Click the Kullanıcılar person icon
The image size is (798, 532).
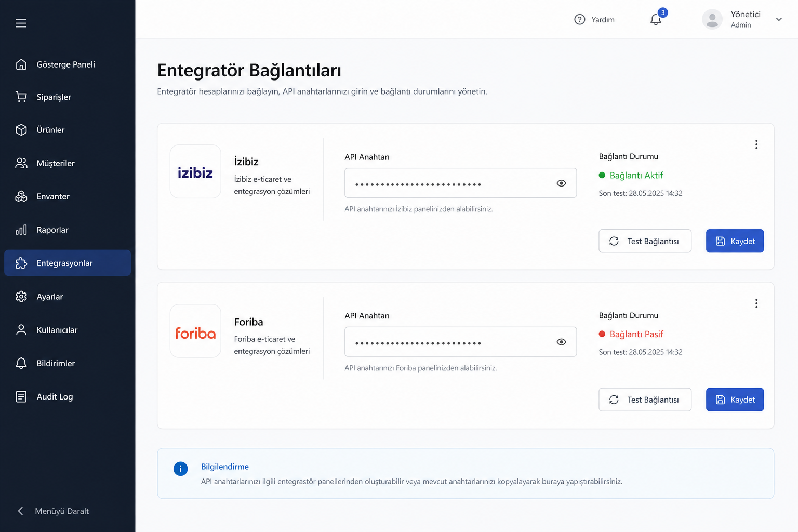point(21,330)
